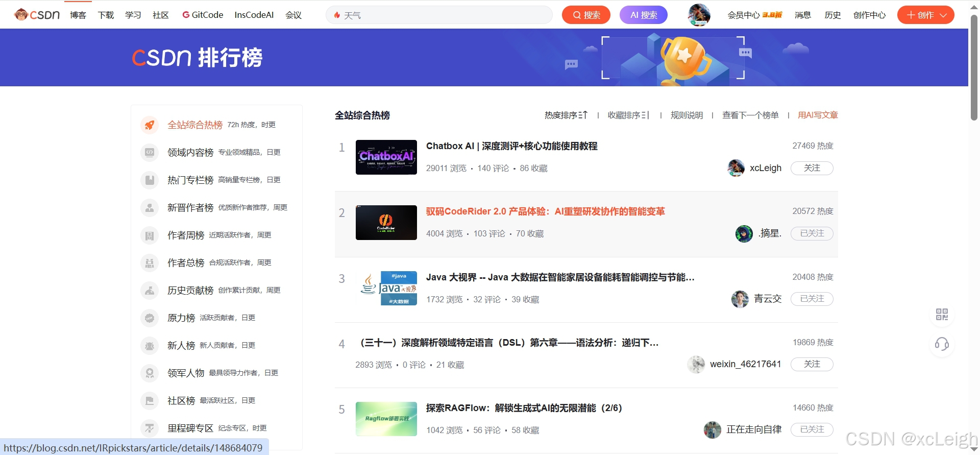Sort by 热度排序
The width and height of the screenshot is (980, 455).
[x=566, y=115]
